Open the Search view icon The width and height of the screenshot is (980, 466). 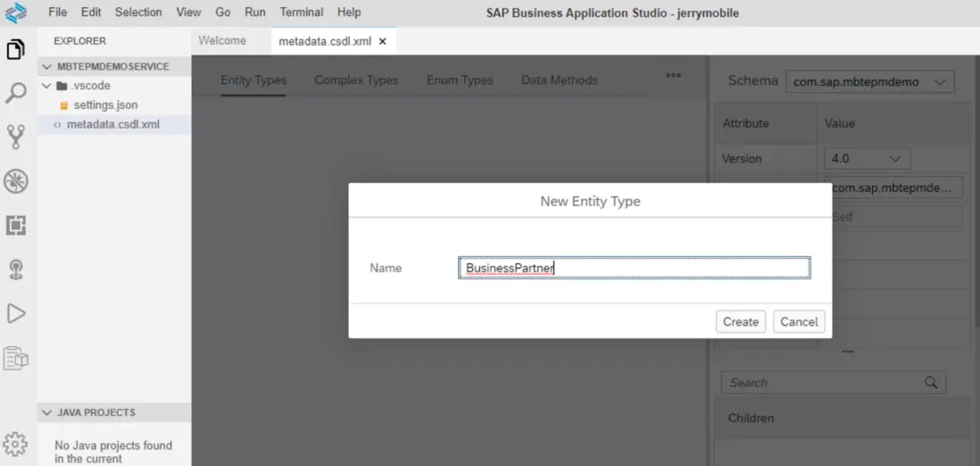tap(16, 93)
